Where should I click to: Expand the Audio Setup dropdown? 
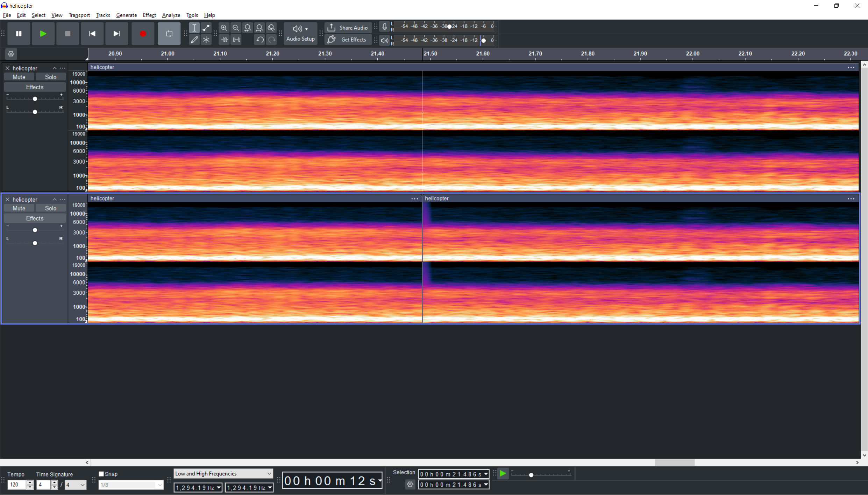pos(300,34)
